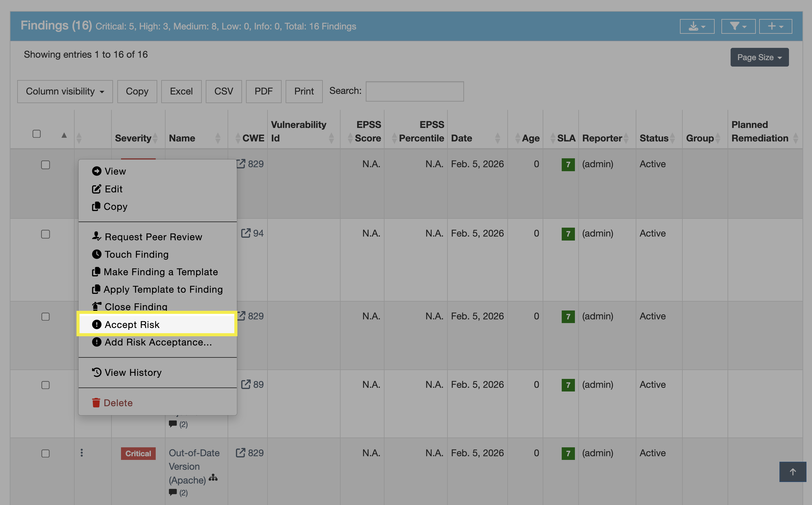Click the green SLA 7 badge in first row

(568, 164)
